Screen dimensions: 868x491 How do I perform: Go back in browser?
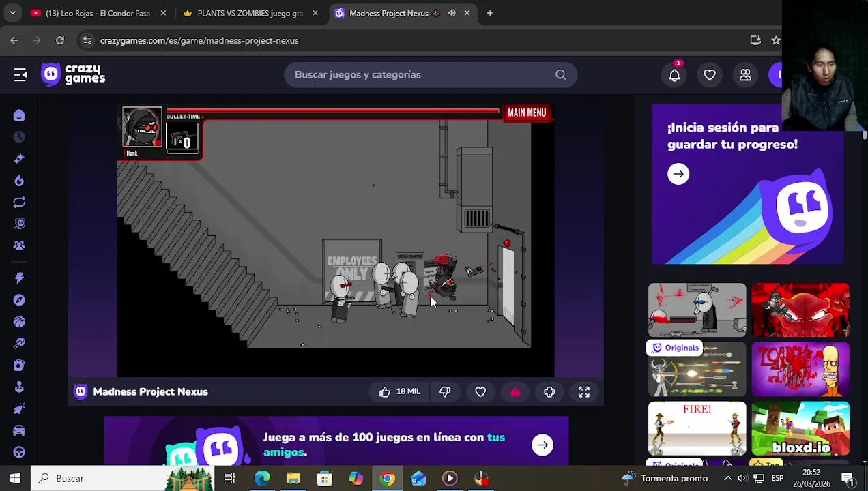(14, 40)
